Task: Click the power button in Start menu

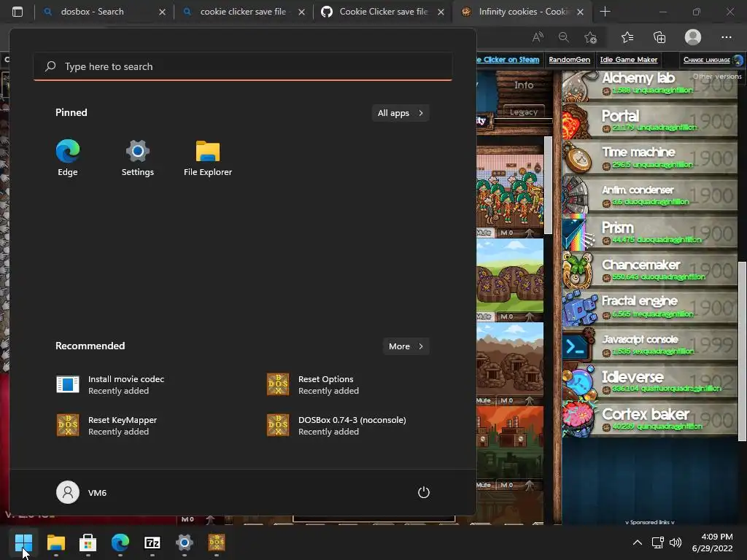Action: [424, 492]
